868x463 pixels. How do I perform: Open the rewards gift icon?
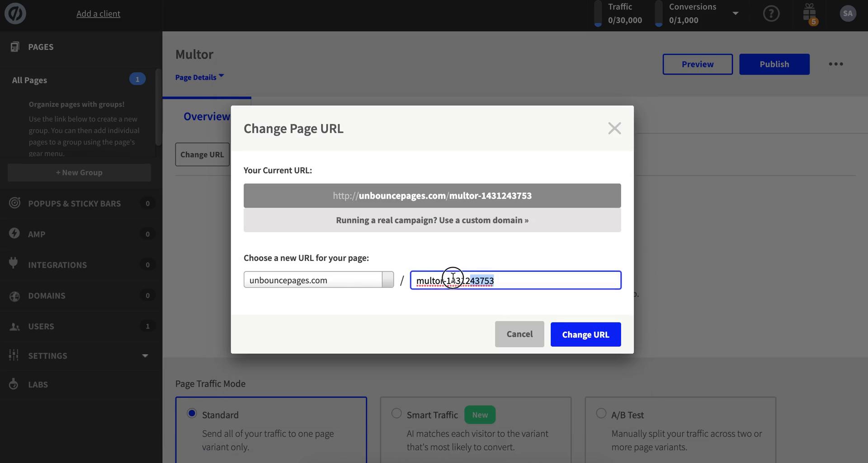point(810,14)
